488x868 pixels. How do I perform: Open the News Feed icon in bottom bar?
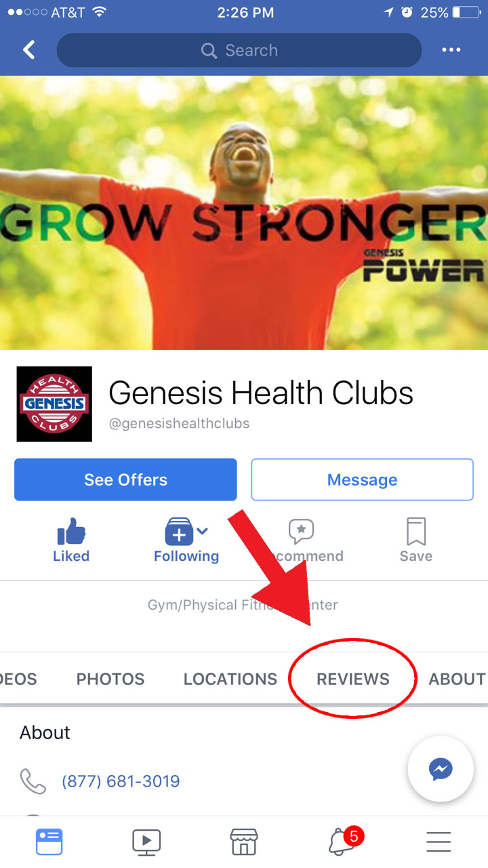(x=49, y=842)
